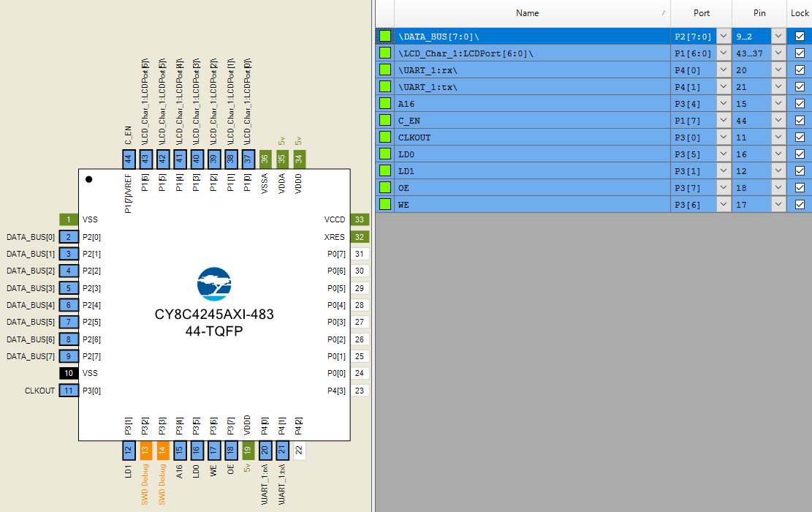The height and width of the screenshot is (512, 812).
Task: Click the green pin icon beside WE
Action: [x=384, y=205]
